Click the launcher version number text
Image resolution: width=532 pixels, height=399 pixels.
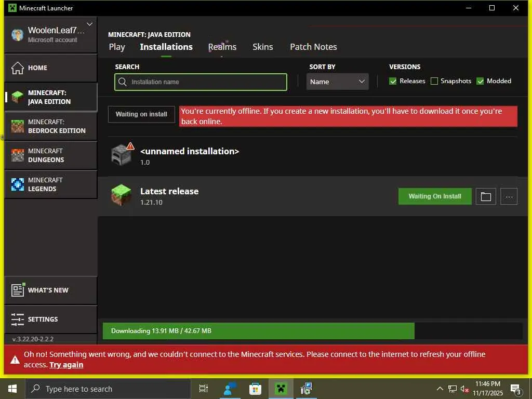point(33,339)
